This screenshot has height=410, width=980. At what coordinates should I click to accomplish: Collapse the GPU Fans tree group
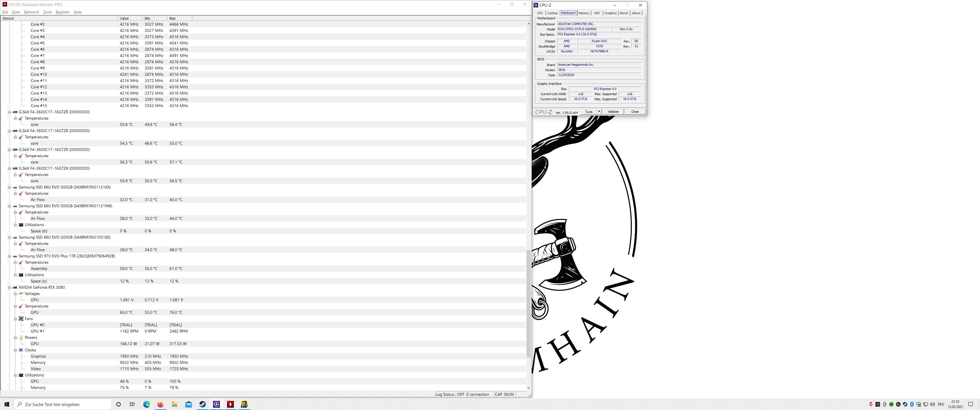(15, 319)
